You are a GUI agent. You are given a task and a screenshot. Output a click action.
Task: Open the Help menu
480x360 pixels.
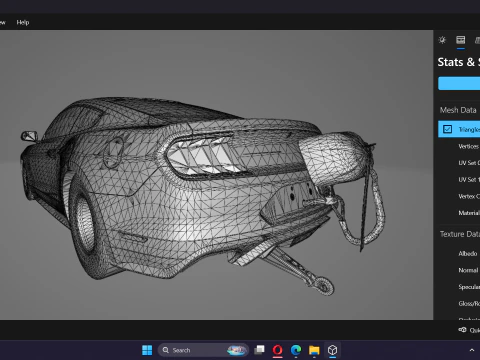[23, 22]
